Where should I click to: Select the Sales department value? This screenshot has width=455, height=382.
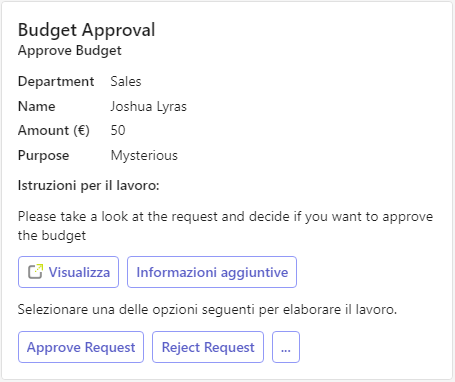point(126,82)
